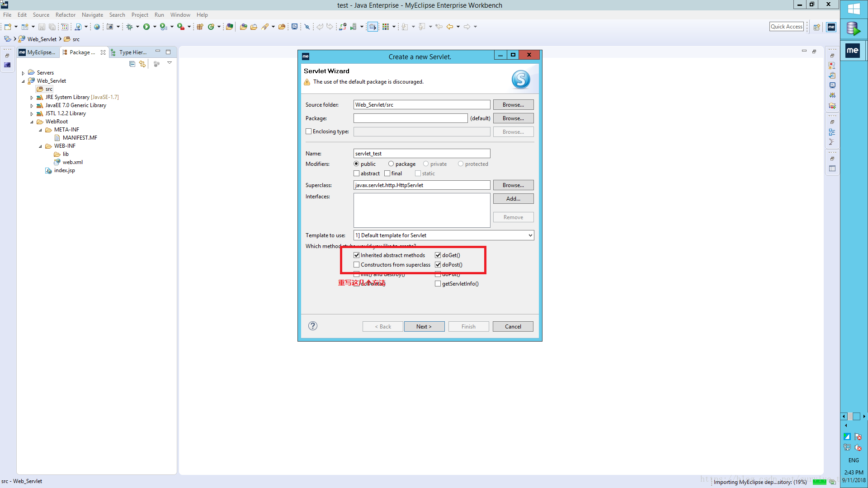Select the package modifier radio button
Image resolution: width=868 pixels, height=488 pixels.
(x=391, y=164)
